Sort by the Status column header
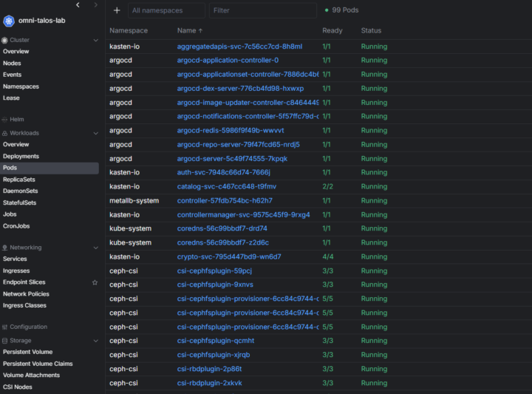This screenshot has height=394, width=532. [371, 30]
